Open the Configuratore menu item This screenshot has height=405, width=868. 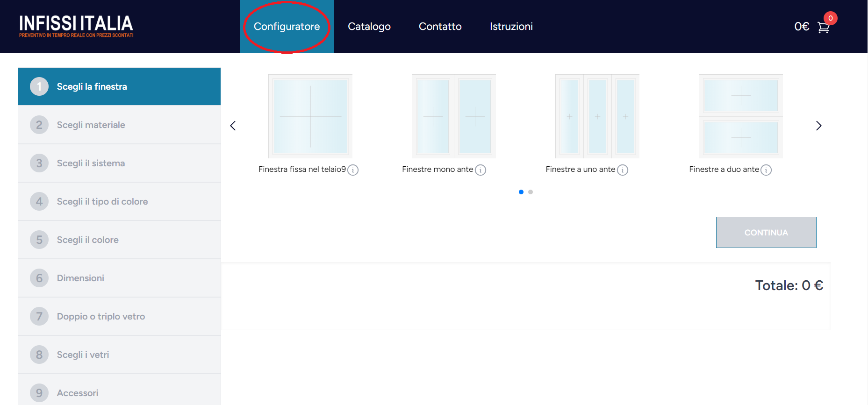[x=287, y=27]
